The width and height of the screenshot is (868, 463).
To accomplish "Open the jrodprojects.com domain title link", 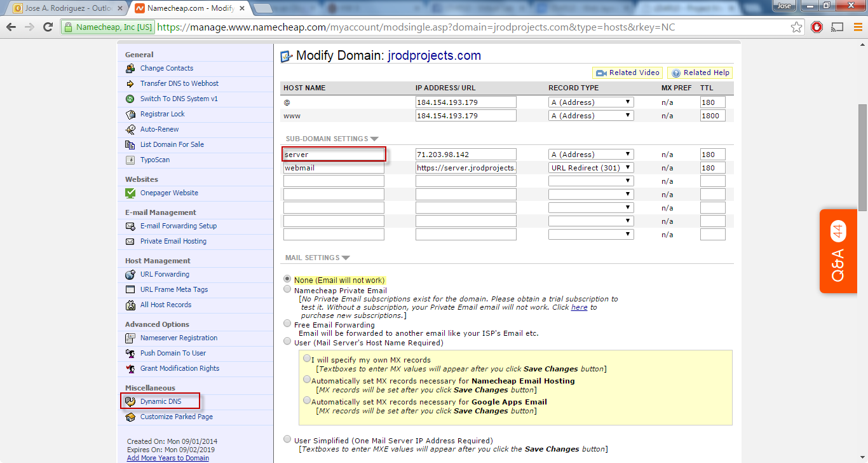I will coord(435,55).
